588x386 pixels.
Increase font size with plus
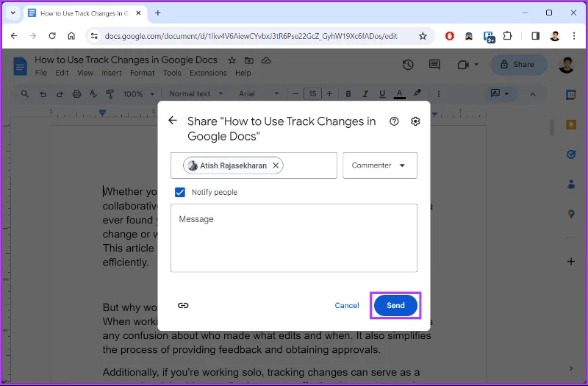(x=329, y=94)
